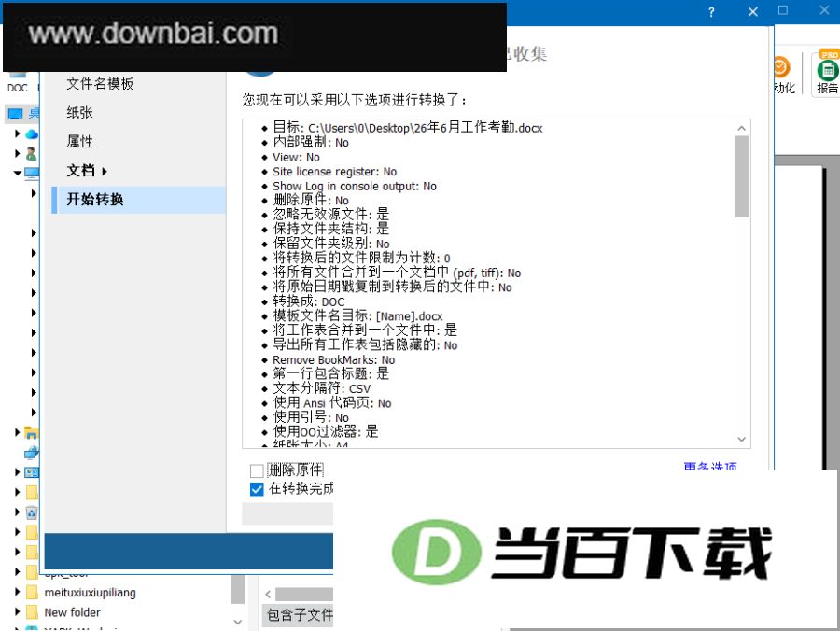Open the 更多选项 link
The width and height of the screenshot is (840, 631).
(710, 467)
